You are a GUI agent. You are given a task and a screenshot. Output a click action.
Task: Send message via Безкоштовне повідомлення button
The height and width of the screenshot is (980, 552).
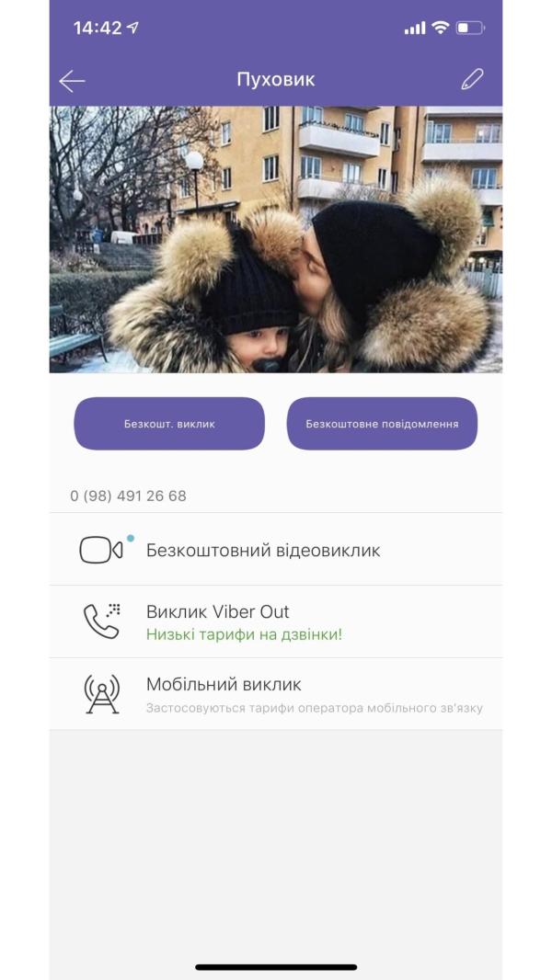pos(382,424)
